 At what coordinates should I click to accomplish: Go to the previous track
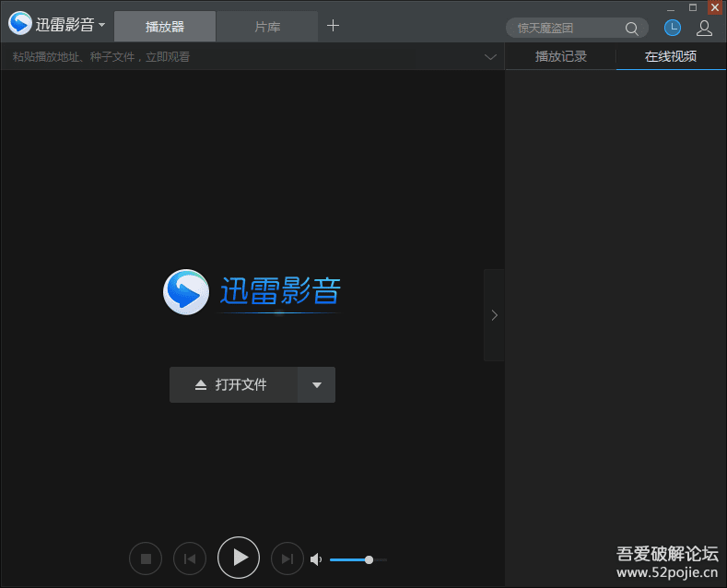[190, 559]
